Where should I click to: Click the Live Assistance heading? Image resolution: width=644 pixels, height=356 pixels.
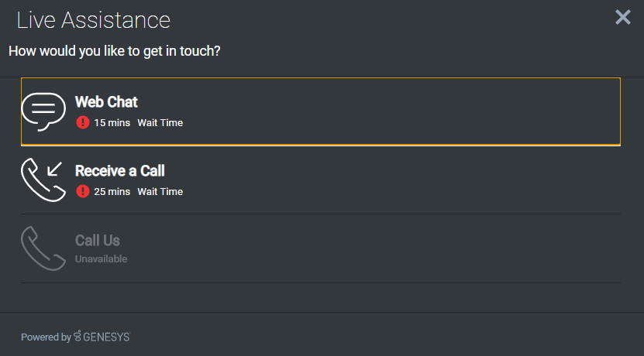[x=93, y=20]
